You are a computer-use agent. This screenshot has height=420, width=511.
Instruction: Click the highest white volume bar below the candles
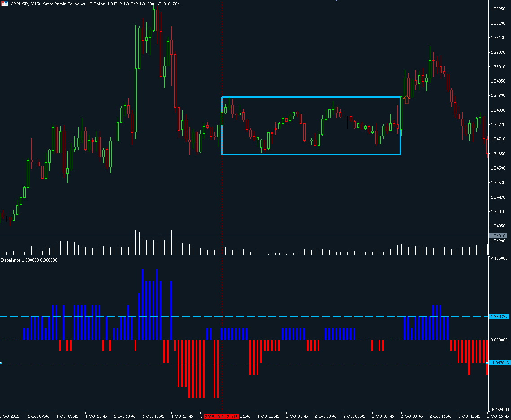point(136,238)
